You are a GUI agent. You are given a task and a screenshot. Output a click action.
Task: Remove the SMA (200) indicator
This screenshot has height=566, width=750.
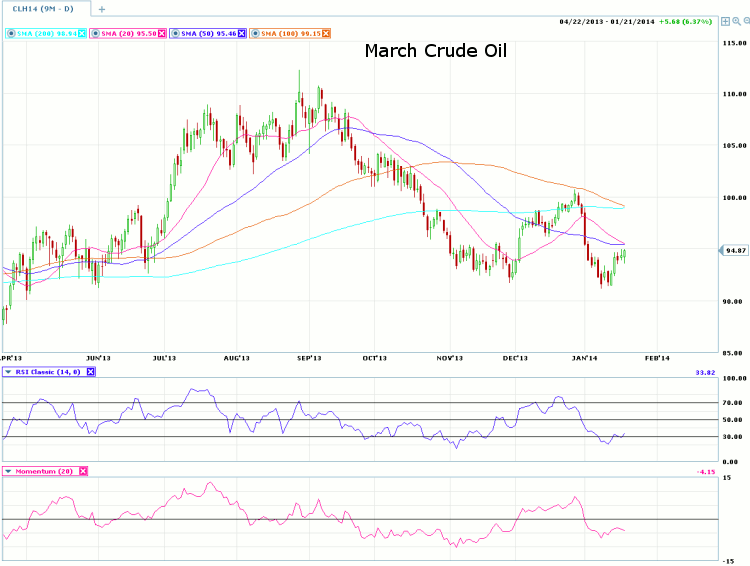[81, 34]
